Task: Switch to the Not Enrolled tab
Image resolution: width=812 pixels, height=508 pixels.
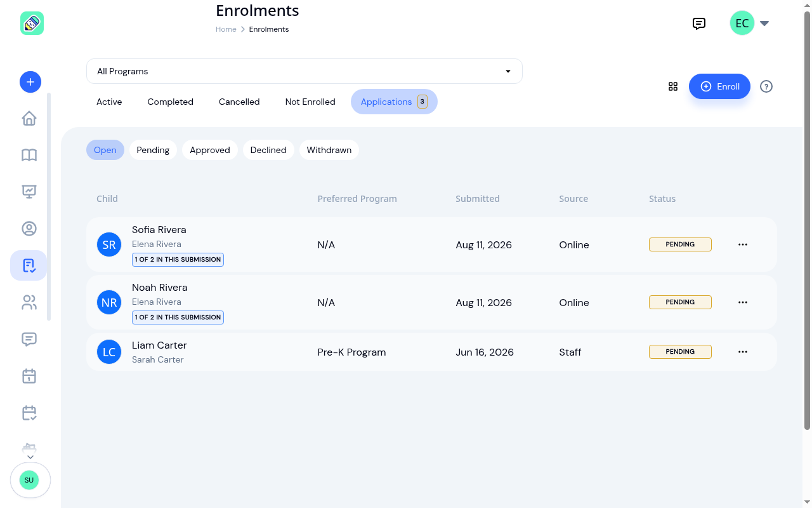Action: pyautogui.click(x=310, y=102)
